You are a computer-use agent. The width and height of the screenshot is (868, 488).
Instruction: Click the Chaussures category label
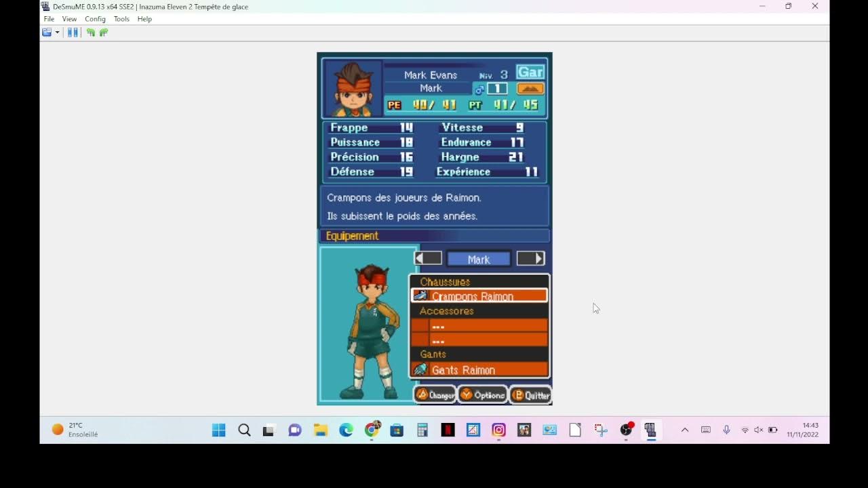[x=445, y=281]
